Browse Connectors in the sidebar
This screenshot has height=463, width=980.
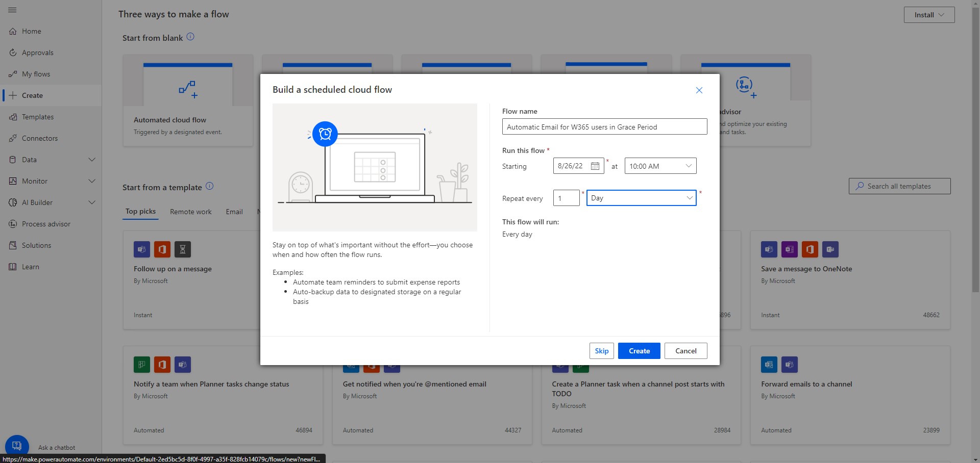(40, 138)
